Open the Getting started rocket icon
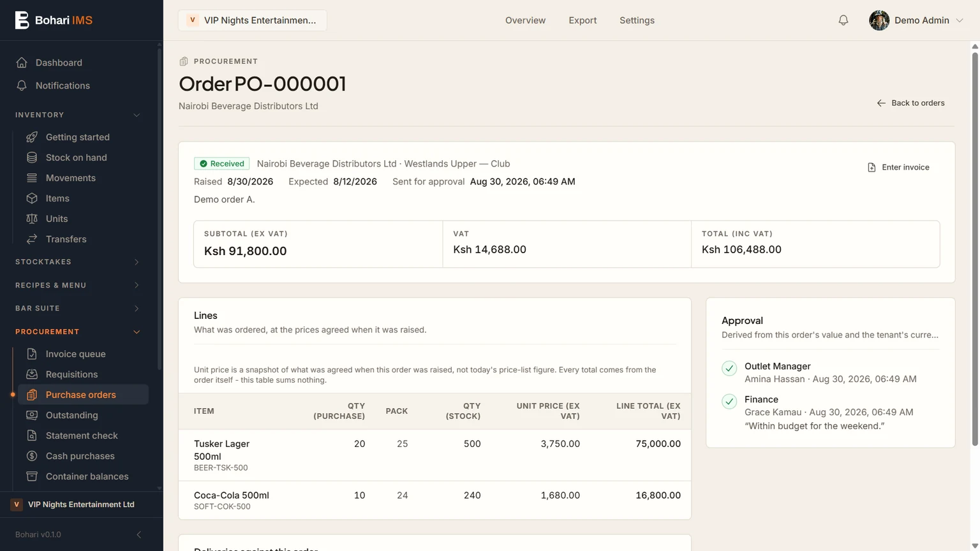 32,137
